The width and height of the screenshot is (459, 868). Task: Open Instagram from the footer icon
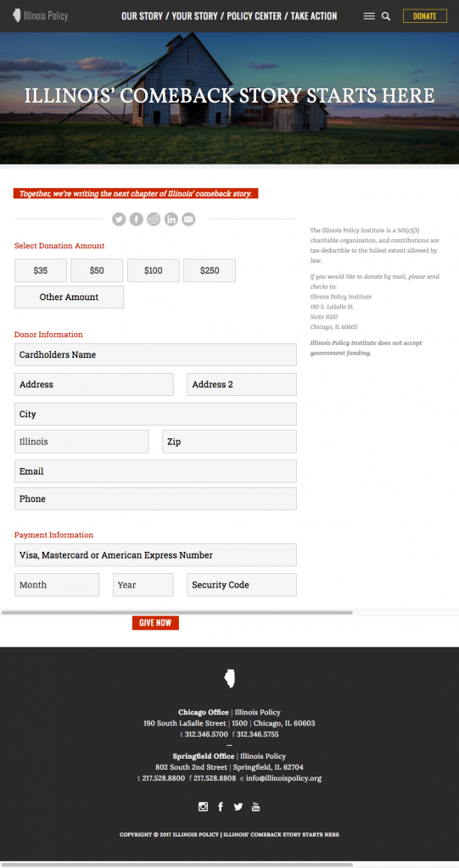[x=203, y=807]
